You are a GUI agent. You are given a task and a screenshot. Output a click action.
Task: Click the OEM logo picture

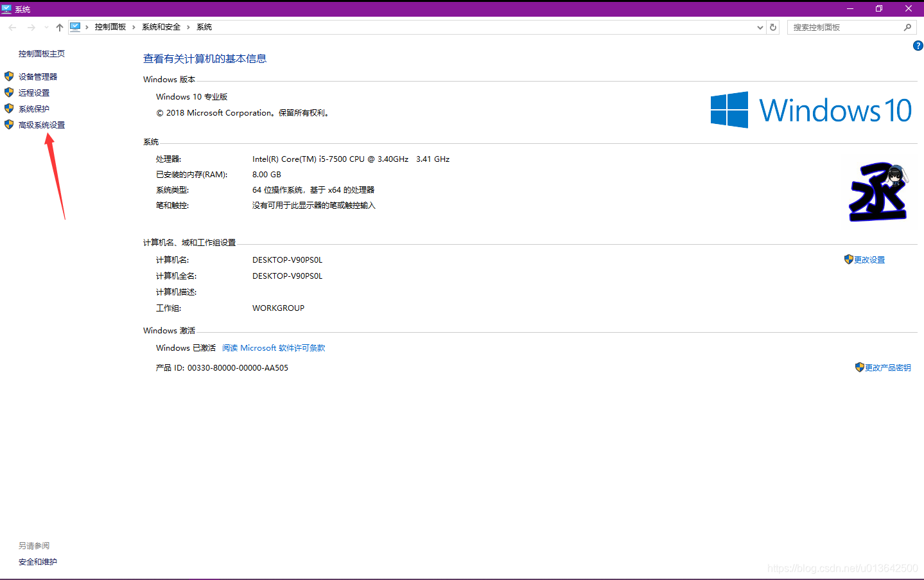pyautogui.click(x=878, y=191)
